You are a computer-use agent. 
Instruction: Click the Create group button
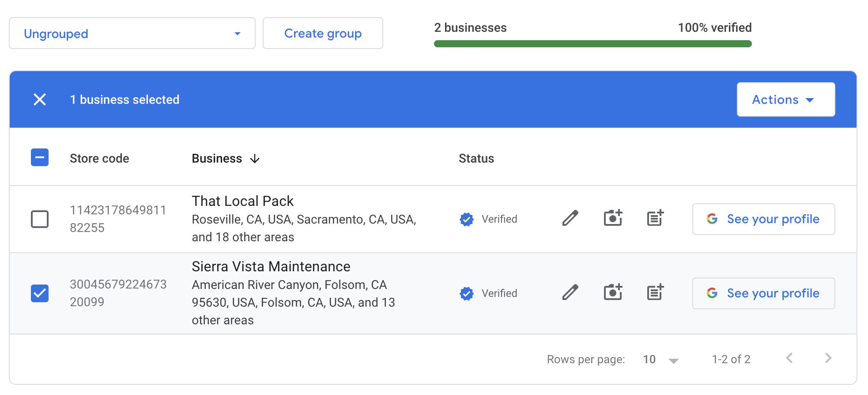coord(323,34)
